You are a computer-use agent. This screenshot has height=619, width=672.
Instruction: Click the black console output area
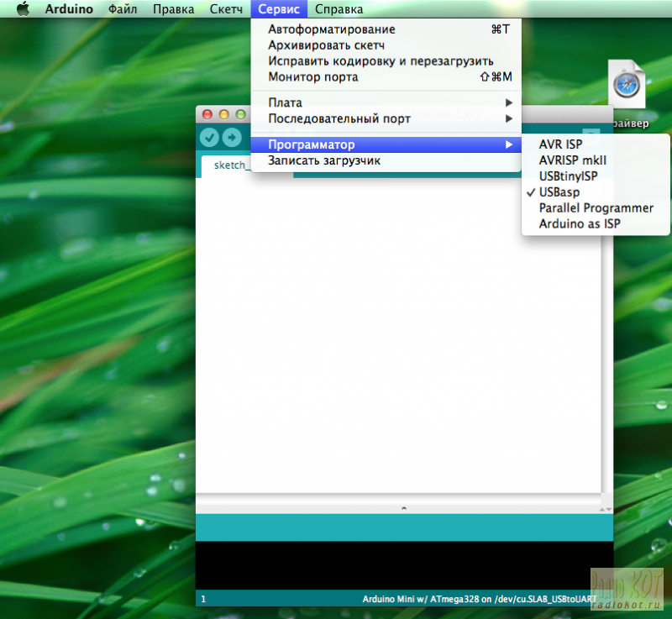(x=404, y=565)
